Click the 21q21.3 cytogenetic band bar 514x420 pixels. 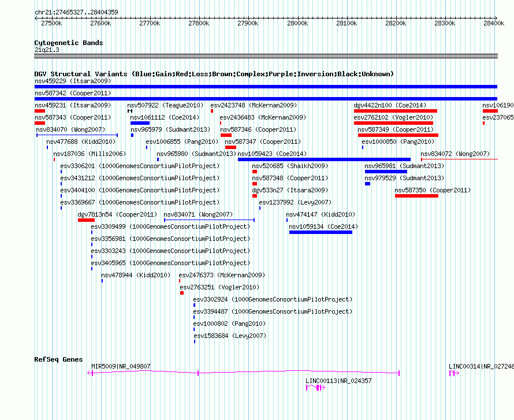click(266, 56)
